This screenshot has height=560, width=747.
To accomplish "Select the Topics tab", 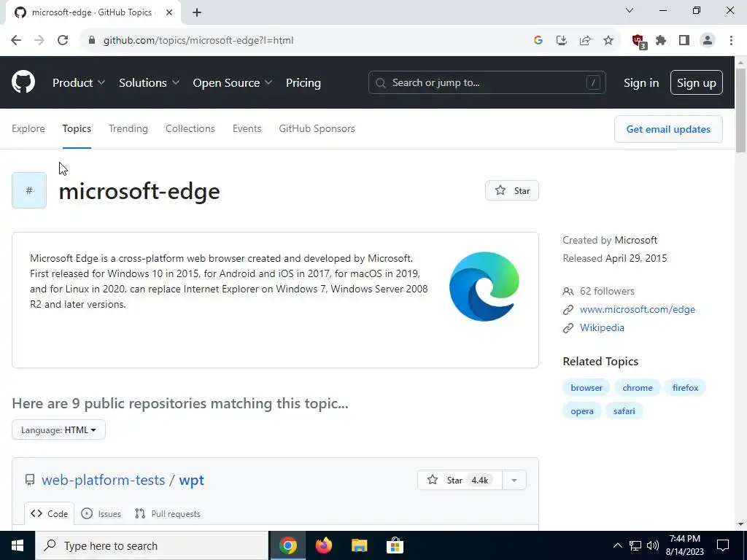I will [x=77, y=128].
